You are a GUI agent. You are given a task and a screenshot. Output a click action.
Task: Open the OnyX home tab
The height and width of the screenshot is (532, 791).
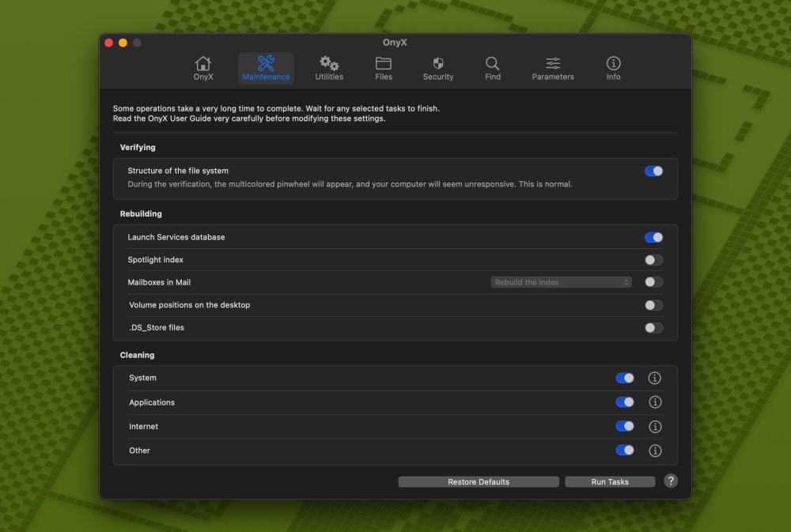tap(203, 68)
